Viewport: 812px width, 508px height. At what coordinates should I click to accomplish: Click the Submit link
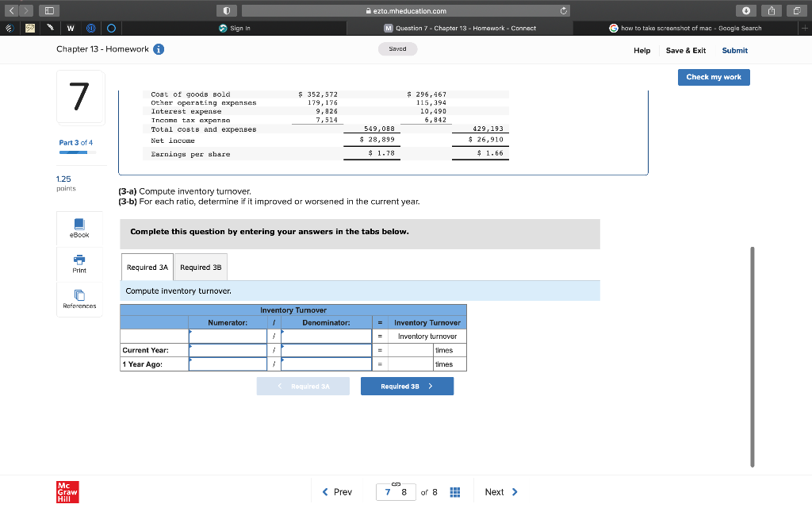coord(735,50)
